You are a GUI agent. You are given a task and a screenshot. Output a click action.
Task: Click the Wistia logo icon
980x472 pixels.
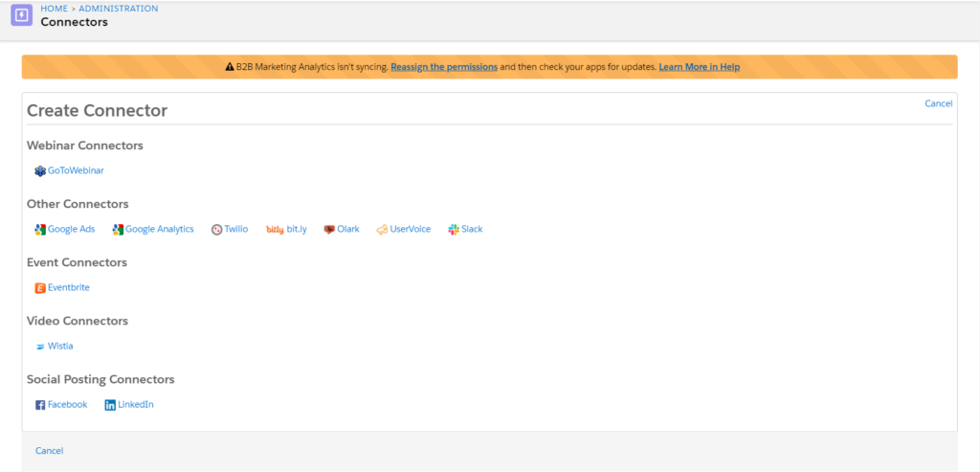tap(40, 347)
